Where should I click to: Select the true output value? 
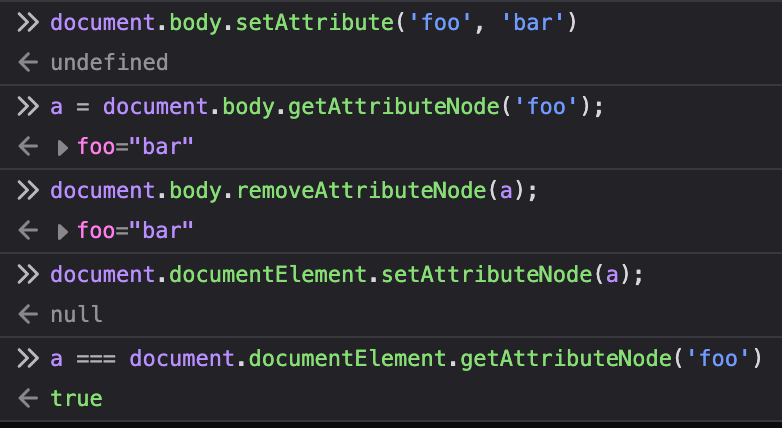pos(76,398)
